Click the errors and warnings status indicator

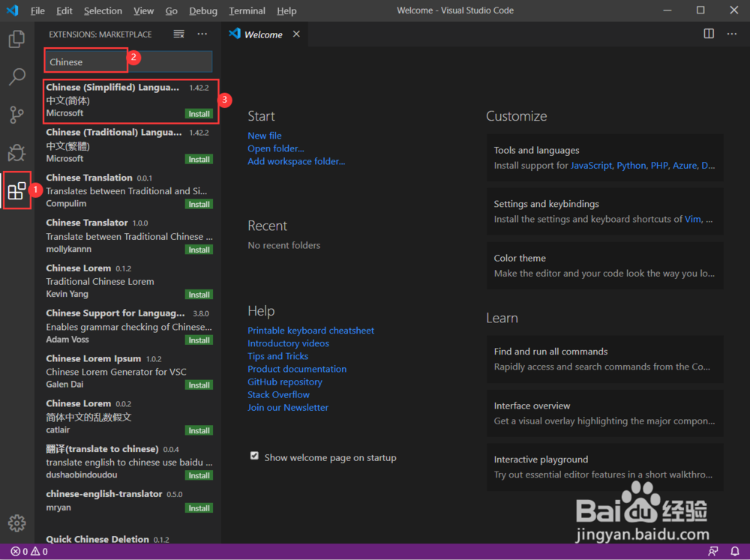click(x=29, y=552)
